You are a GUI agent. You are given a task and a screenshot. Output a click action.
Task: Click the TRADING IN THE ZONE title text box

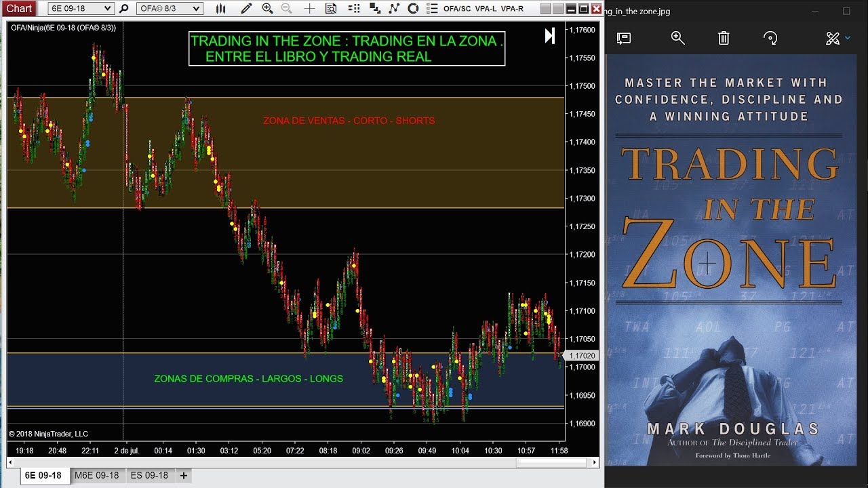pyautogui.click(x=347, y=49)
